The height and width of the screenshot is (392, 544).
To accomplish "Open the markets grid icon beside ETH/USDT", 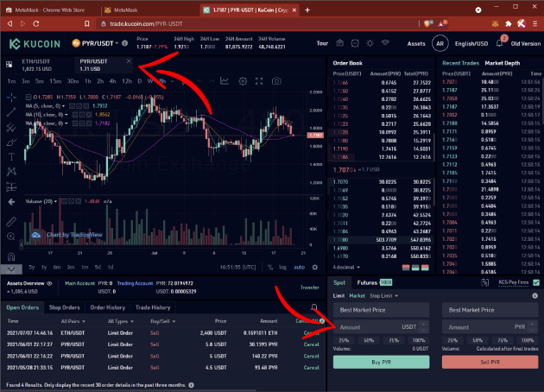I will 9,64.
